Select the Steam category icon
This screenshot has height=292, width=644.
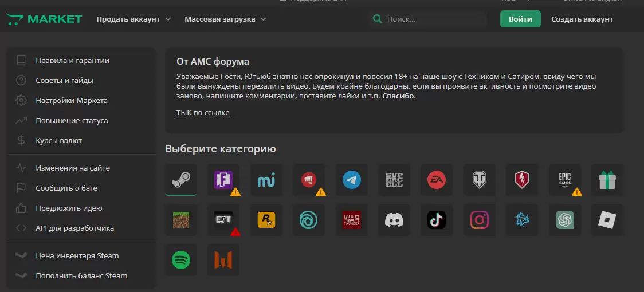tap(181, 179)
